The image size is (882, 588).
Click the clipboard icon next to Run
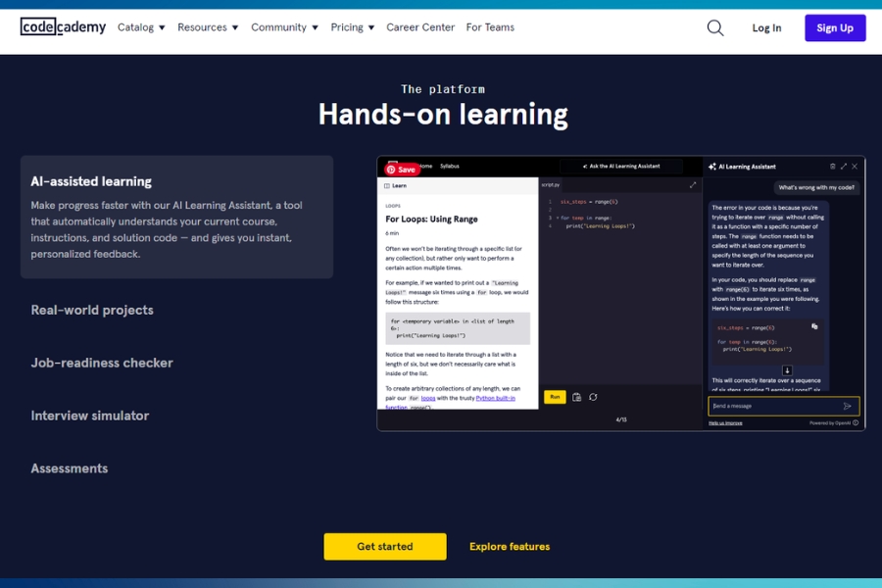576,397
